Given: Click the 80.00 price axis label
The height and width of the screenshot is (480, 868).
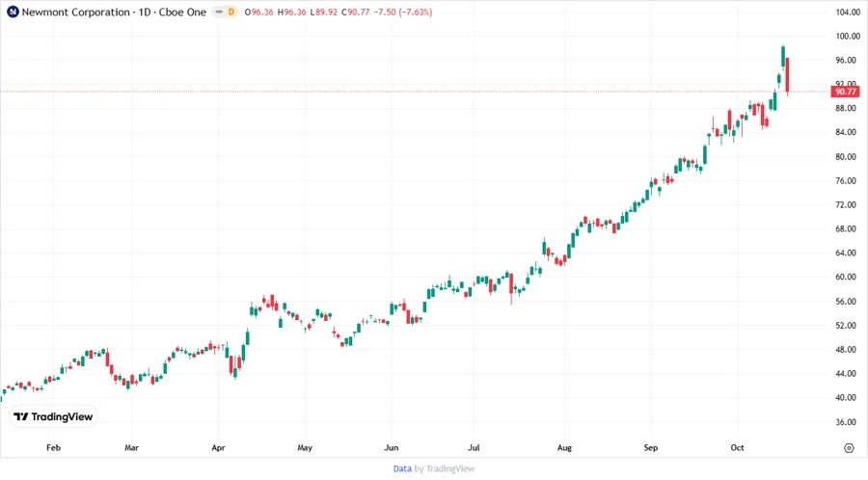Looking at the screenshot, I should (845, 156).
